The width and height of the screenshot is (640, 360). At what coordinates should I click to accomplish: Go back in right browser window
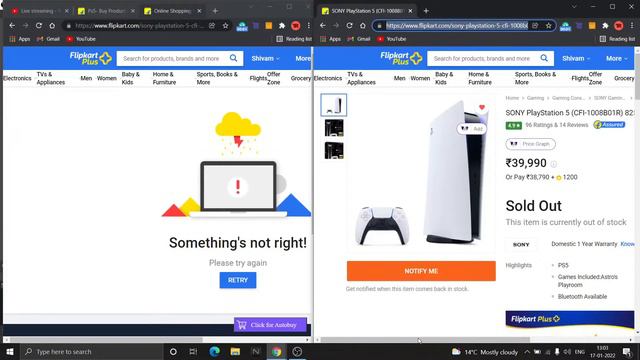pyautogui.click(x=322, y=26)
